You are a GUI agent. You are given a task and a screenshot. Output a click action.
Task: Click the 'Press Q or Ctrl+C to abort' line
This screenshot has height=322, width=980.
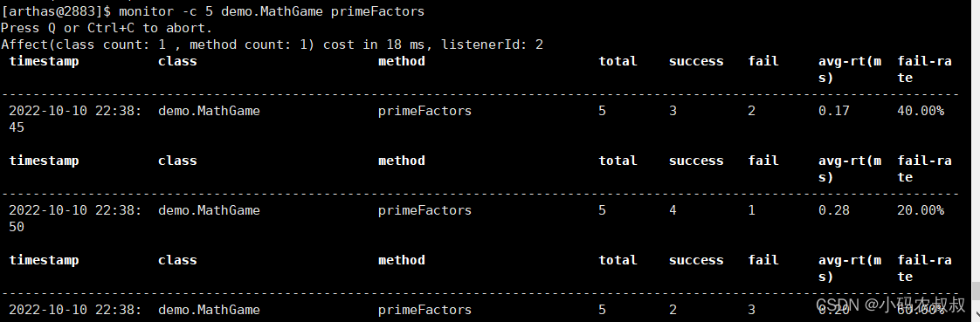pos(107,28)
